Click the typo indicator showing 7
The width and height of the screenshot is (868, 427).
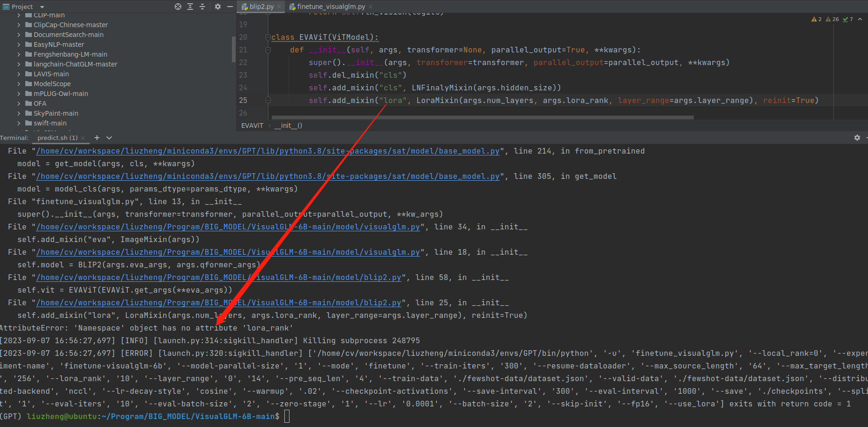pyautogui.click(x=848, y=19)
